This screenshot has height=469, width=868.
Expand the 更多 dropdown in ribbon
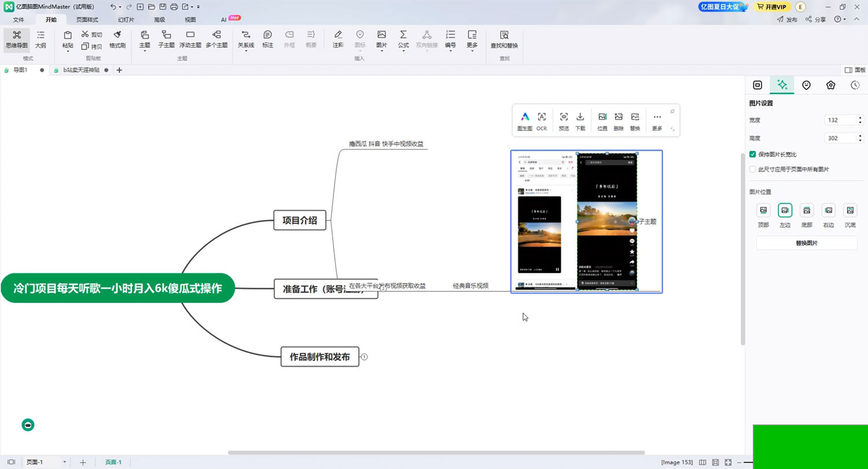pos(472,40)
